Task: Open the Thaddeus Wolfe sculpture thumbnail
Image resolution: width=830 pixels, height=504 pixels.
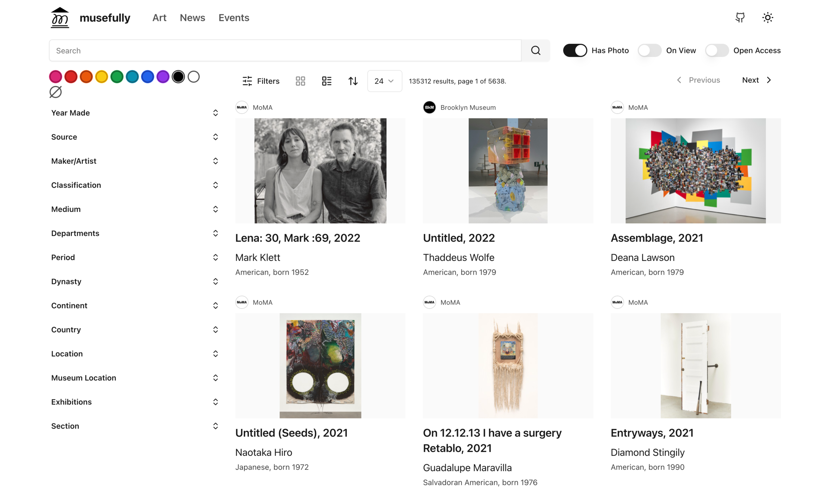Action: [508, 171]
